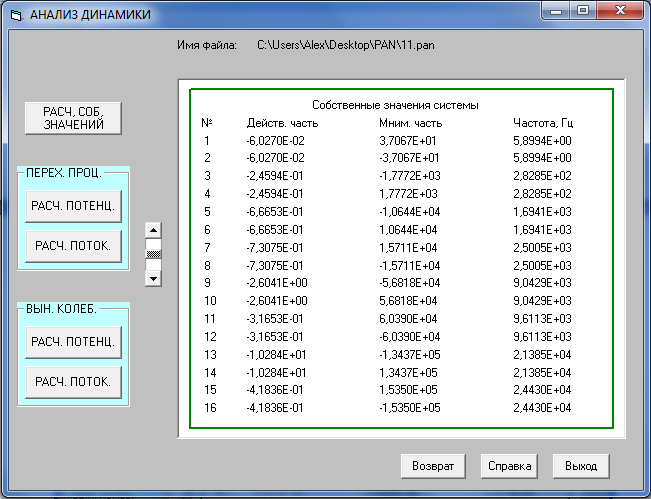Click value -5,6818E+04 in row 9
The image size is (651, 499).
coord(409,283)
